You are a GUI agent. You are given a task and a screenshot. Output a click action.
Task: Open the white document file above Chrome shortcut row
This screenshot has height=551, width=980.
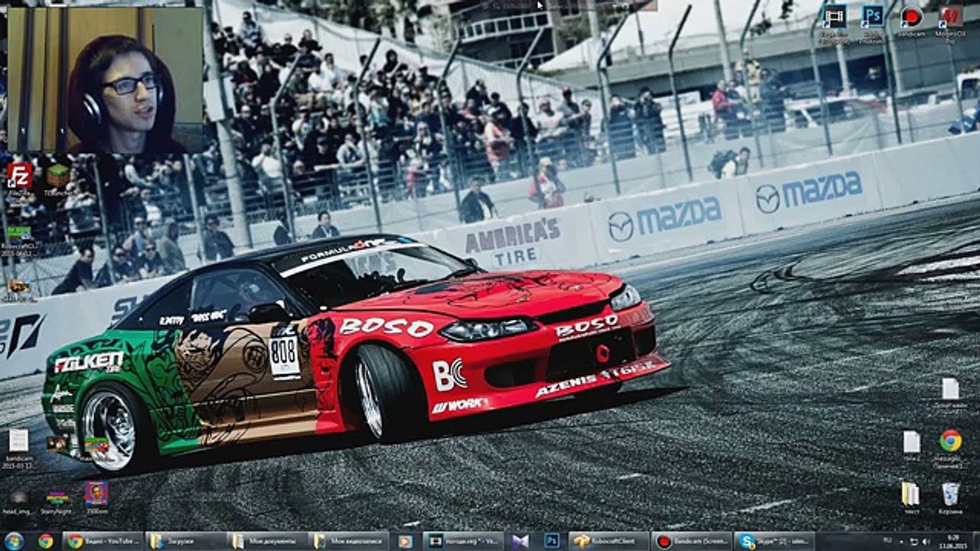point(950,389)
